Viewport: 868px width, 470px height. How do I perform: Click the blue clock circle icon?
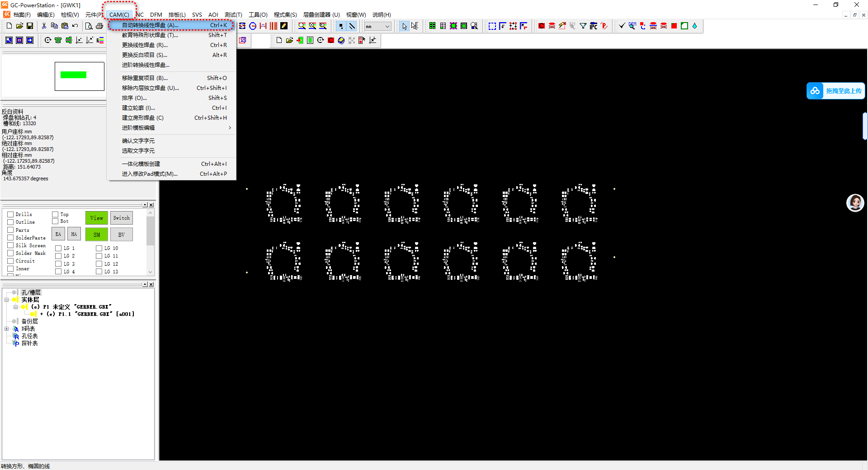253,26
